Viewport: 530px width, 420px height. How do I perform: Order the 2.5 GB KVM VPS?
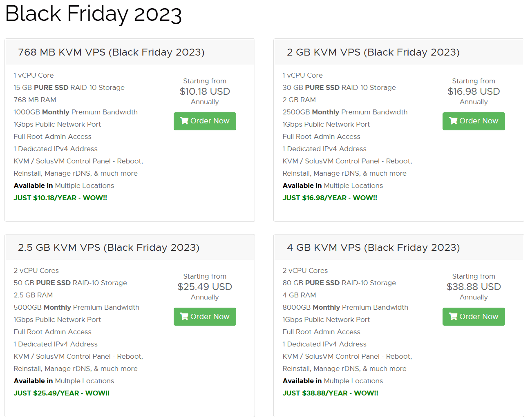(205, 317)
